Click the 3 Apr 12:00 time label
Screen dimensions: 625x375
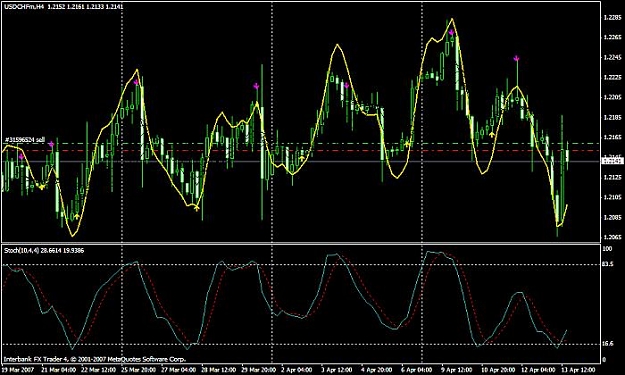336,369
